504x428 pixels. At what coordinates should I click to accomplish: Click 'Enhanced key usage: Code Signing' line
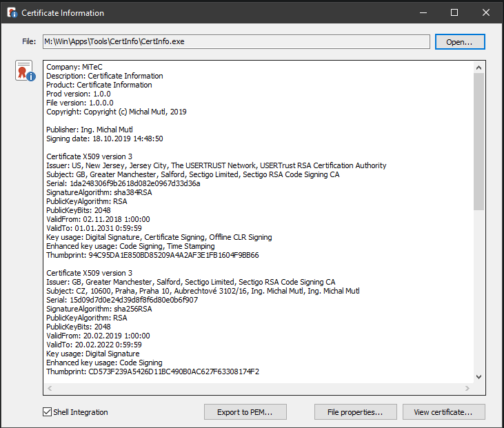click(x=104, y=363)
